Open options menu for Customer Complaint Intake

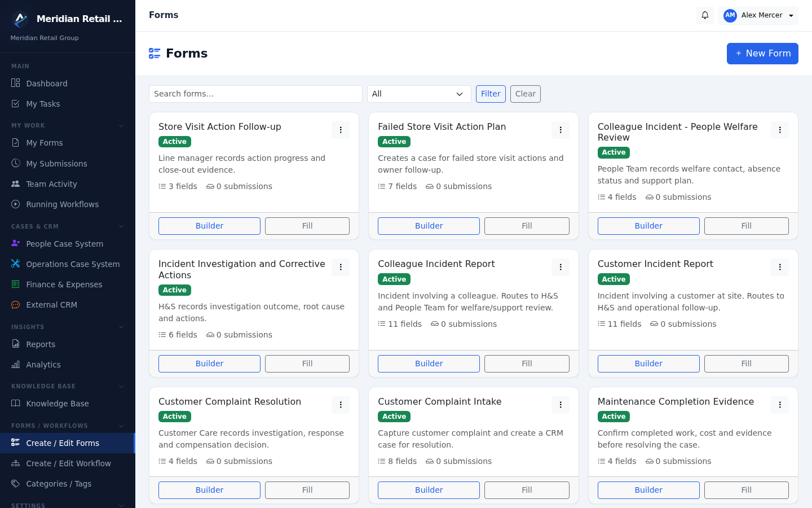561,405
